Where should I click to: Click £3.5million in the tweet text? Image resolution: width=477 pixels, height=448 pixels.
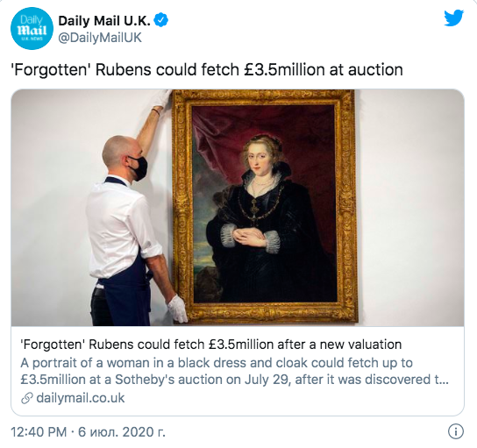(284, 69)
